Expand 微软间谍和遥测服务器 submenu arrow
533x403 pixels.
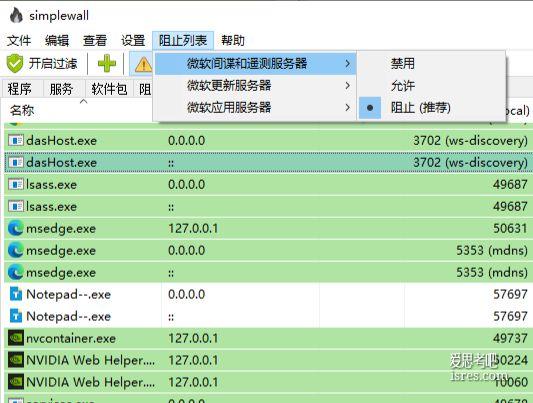347,64
